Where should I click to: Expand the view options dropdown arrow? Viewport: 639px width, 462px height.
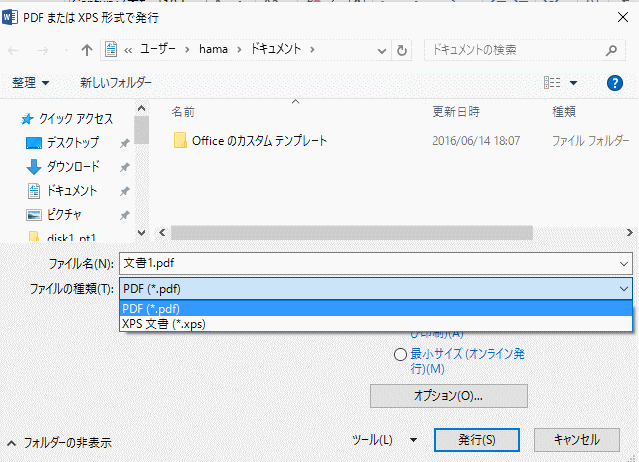click(x=573, y=83)
